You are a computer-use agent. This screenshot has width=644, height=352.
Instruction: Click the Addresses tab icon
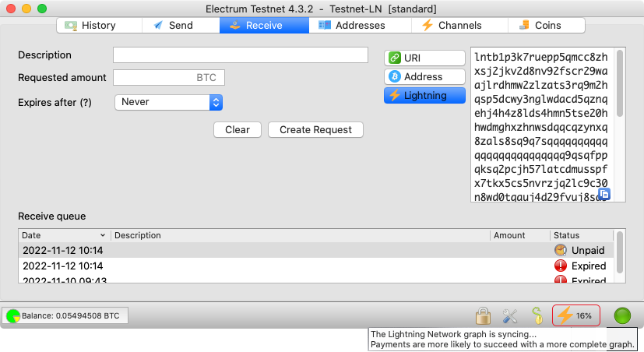pos(325,26)
